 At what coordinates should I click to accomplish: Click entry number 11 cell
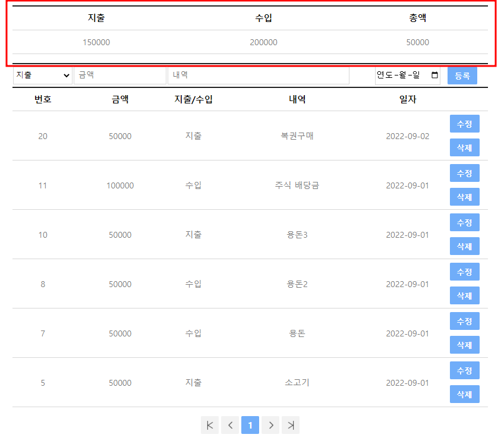coord(43,186)
